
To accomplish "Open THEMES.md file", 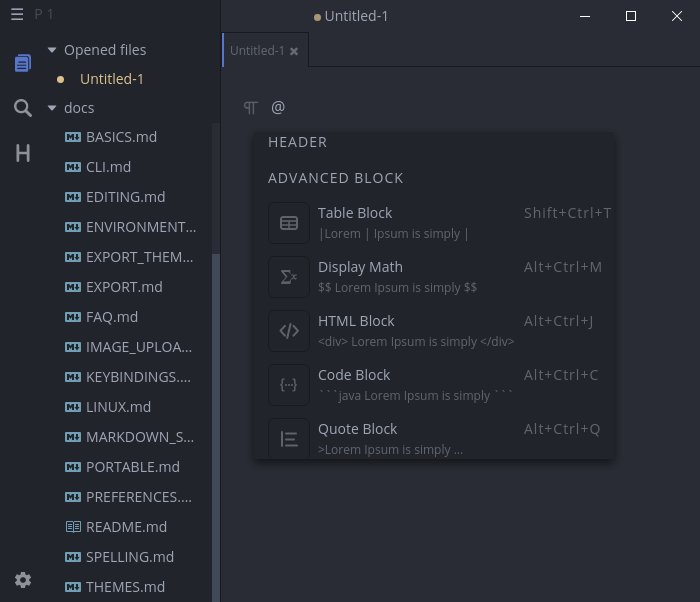I will 125,587.
